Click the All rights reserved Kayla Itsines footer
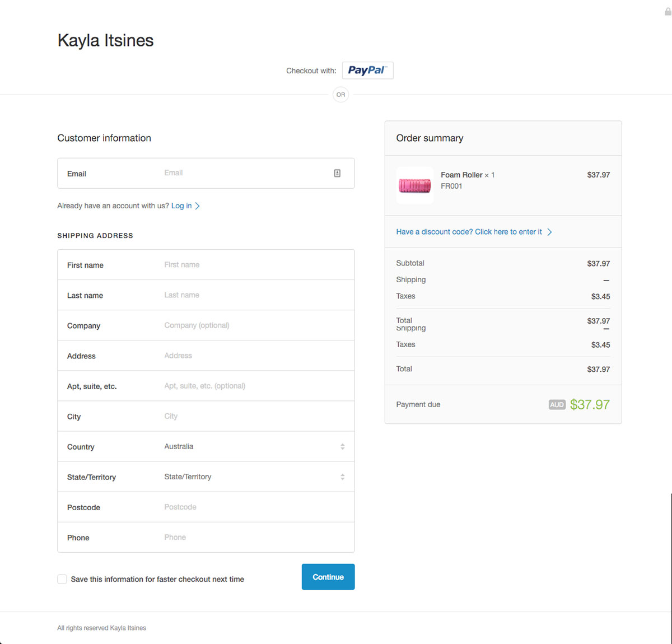Viewport: 672px width, 644px height. pos(101,628)
